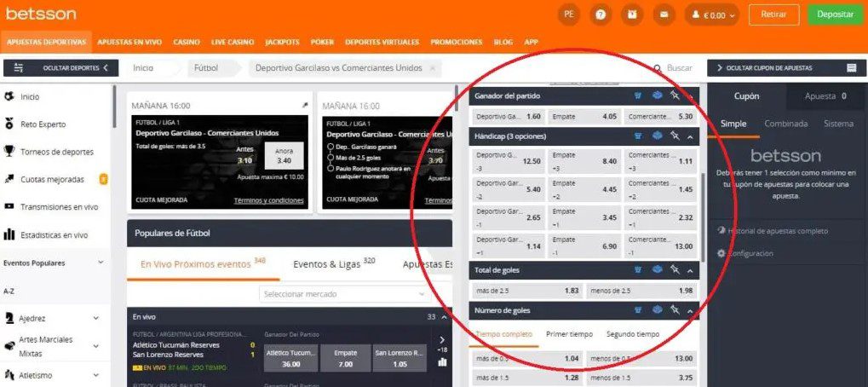868x387 pixels.
Task: Click the sports filter sliders icon
Action: [18, 67]
